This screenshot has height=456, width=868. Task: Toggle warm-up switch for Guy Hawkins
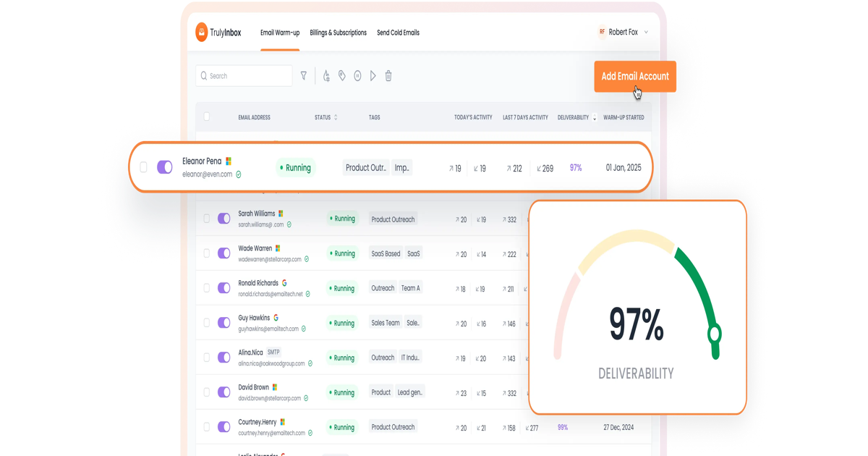[x=224, y=323]
